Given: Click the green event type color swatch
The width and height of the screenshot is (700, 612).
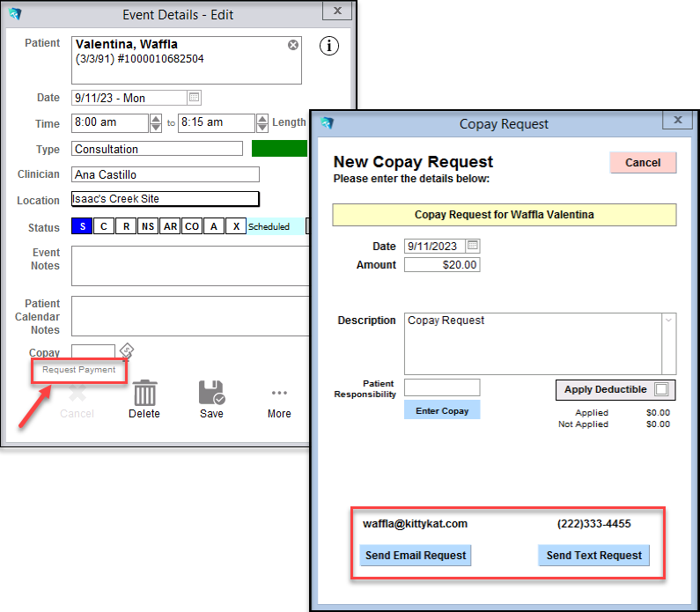Looking at the screenshot, I should [279, 148].
